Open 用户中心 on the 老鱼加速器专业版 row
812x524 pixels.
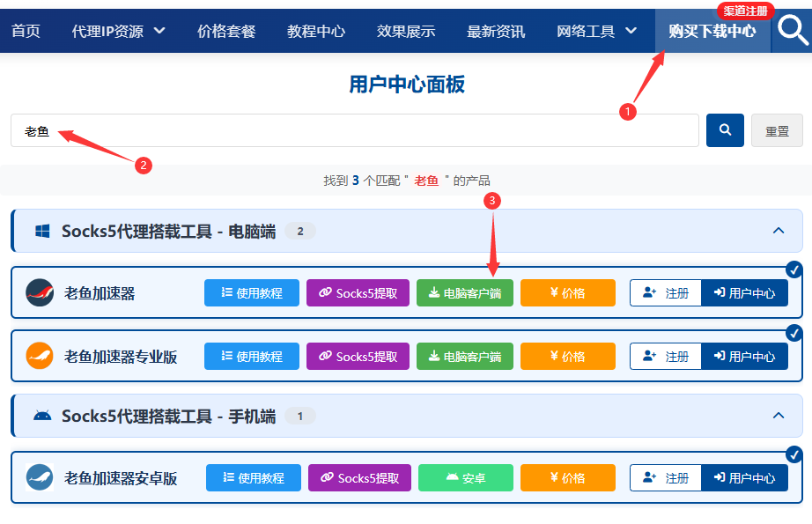coord(745,357)
